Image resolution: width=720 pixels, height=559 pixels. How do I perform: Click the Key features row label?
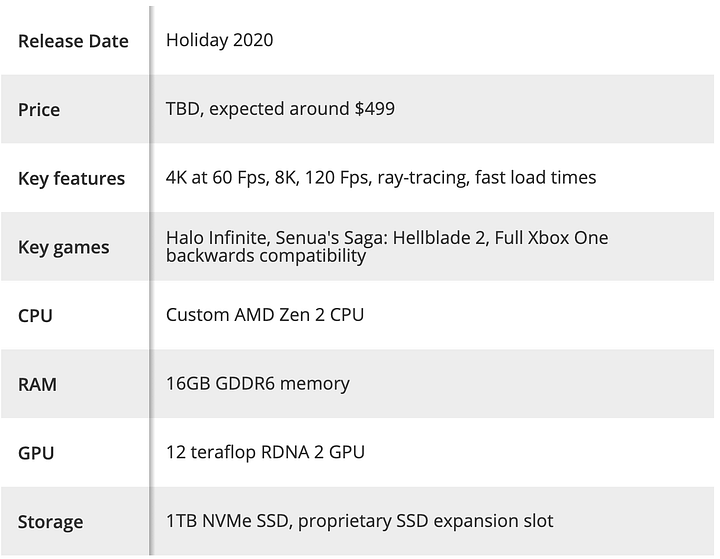tap(71, 178)
